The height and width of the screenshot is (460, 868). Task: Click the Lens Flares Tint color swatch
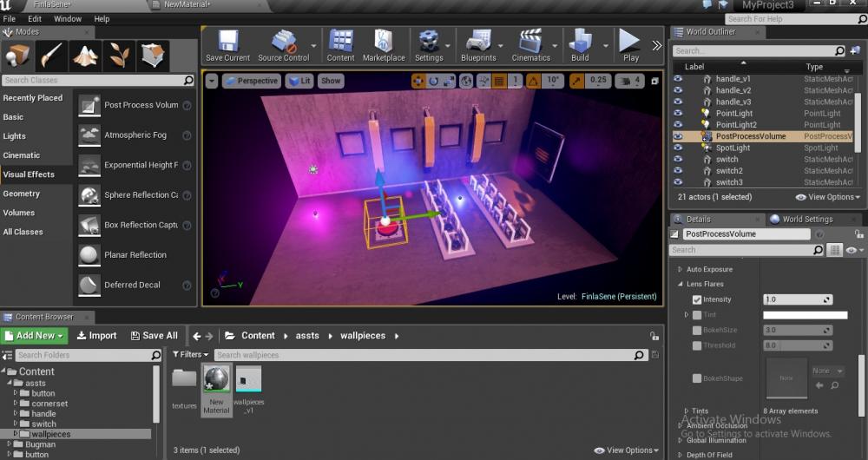(805, 315)
